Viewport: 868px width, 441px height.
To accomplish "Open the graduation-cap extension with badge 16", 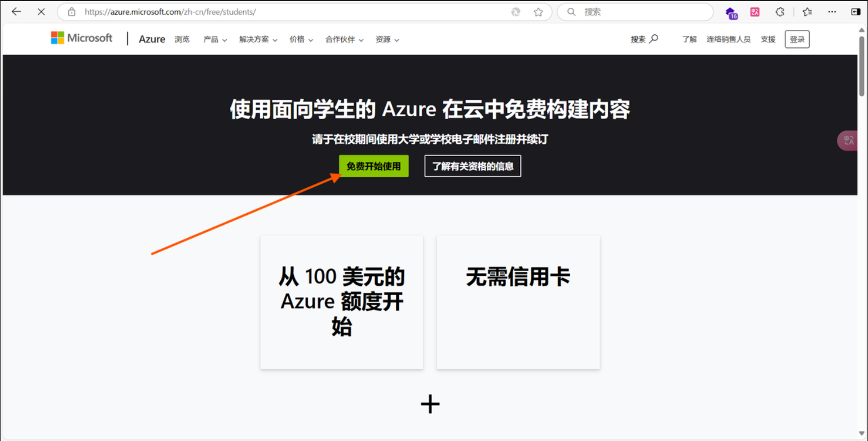I will pyautogui.click(x=731, y=12).
